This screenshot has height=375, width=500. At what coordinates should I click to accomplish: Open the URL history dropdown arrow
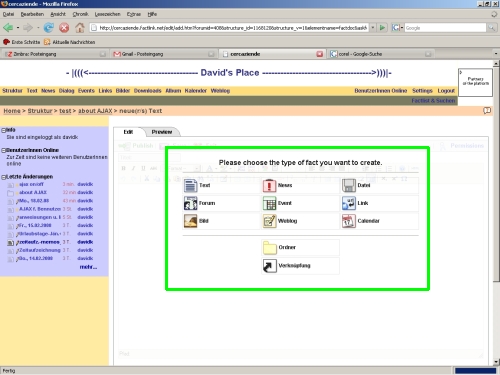coord(373,28)
